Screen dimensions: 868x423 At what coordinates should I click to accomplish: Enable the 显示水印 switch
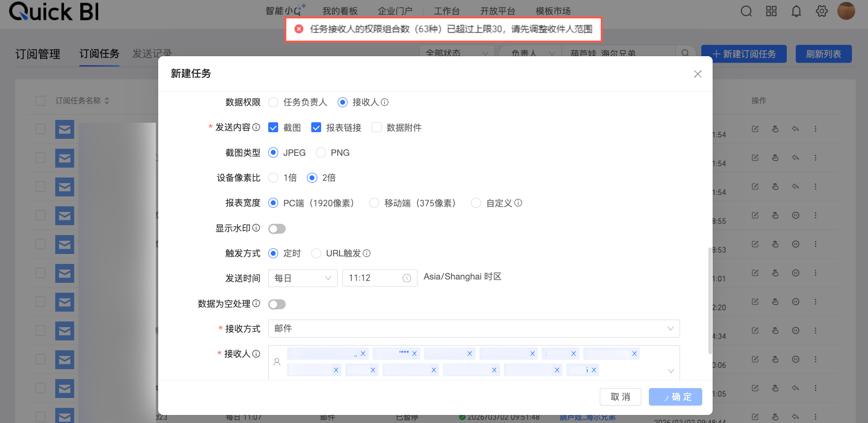pos(277,228)
